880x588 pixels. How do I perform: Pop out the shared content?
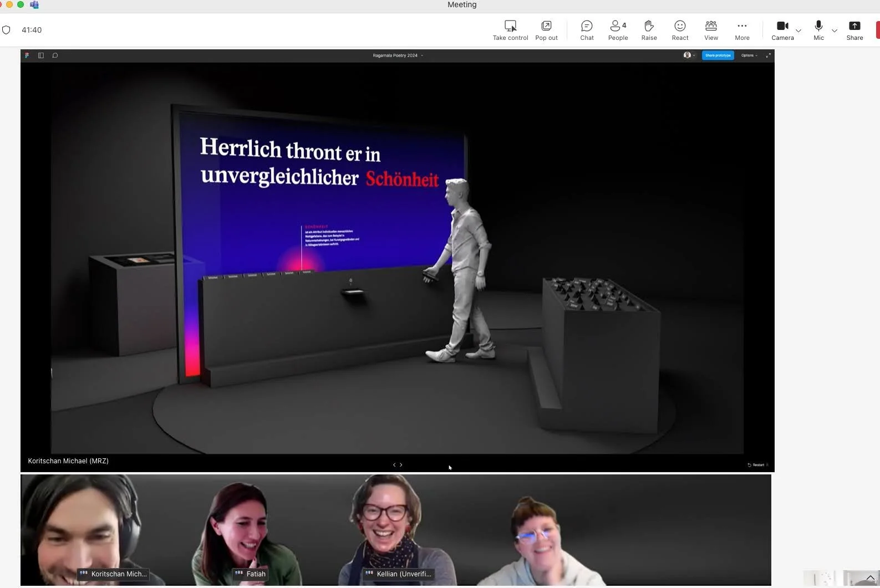coord(546,30)
